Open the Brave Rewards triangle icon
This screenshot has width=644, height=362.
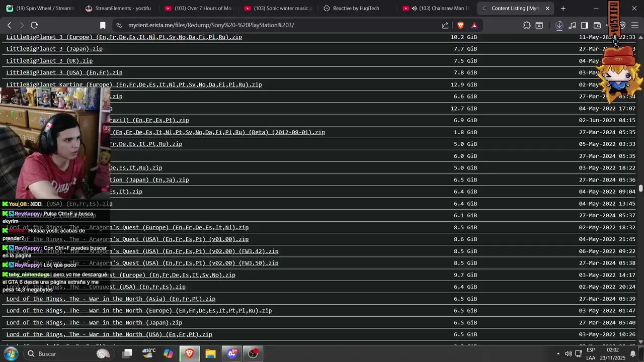click(474, 25)
